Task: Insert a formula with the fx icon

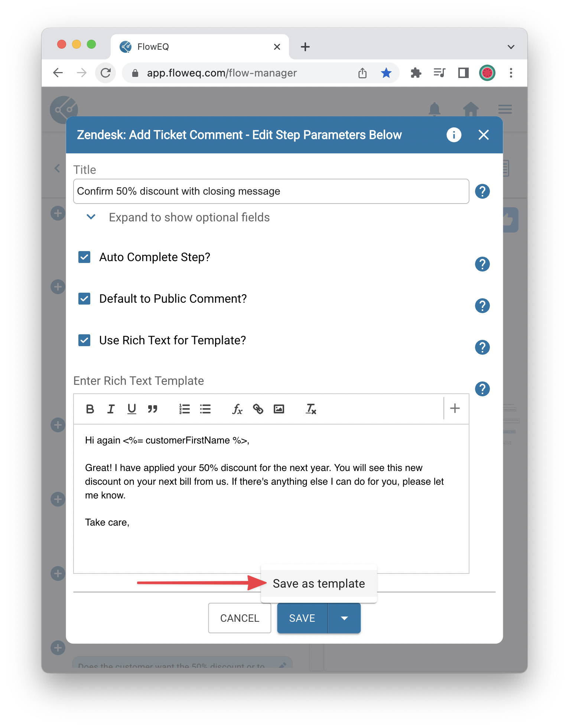Action: tap(237, 409)
